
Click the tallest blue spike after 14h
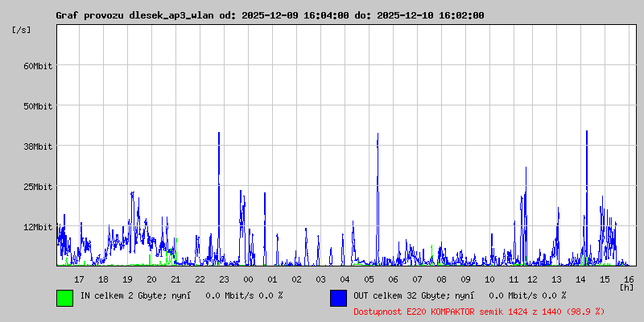pos(587,197)
